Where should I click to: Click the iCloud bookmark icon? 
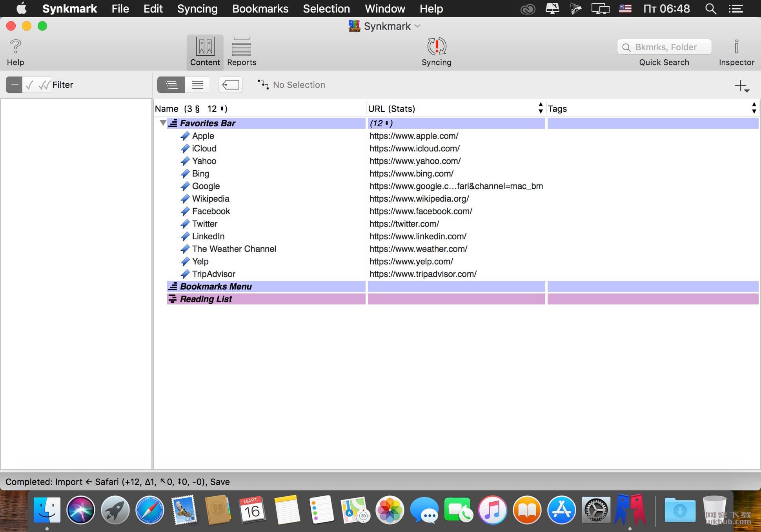(x=185, y=148)
